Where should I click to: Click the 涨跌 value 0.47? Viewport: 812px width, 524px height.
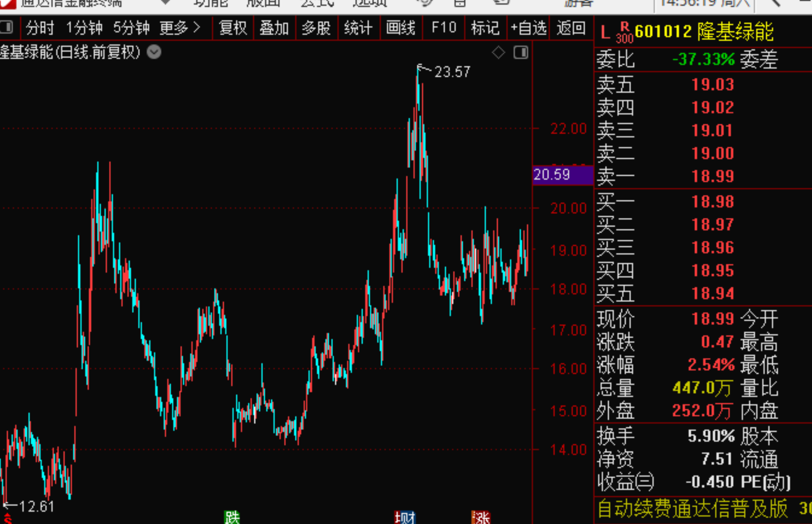click(717, 342)
